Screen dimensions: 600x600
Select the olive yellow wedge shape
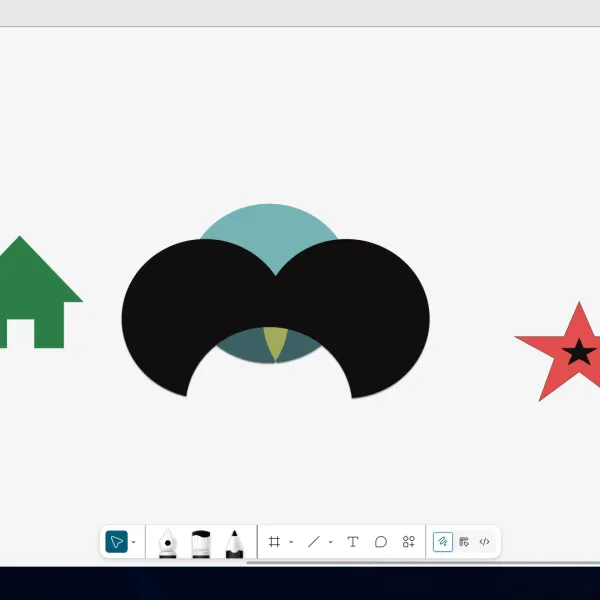(x=276, y=342)
